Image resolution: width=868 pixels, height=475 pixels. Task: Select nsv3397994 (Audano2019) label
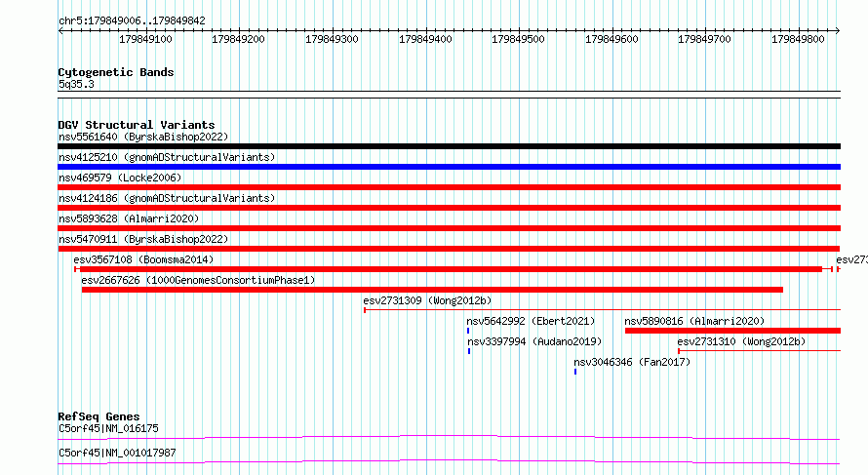coord(534,341)
